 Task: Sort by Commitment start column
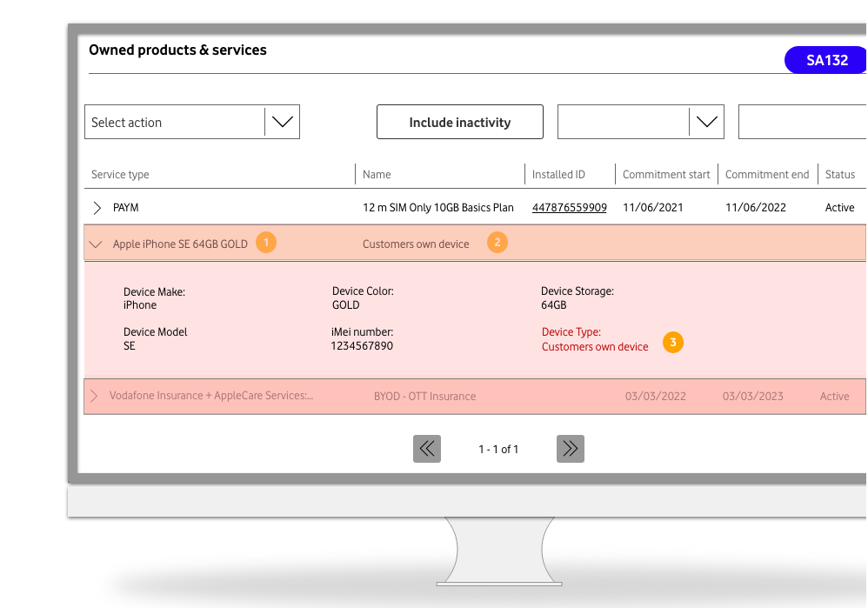point(666,175)
